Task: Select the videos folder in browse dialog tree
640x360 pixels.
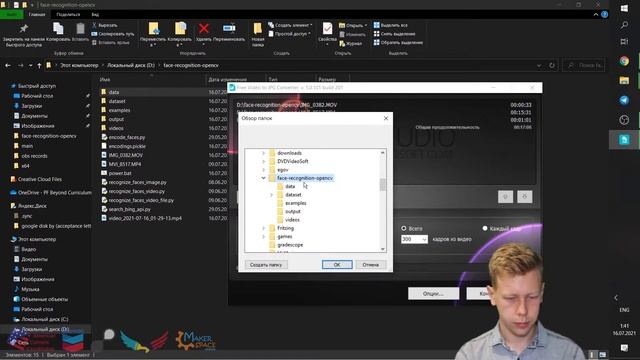Action: click(292, 220)
